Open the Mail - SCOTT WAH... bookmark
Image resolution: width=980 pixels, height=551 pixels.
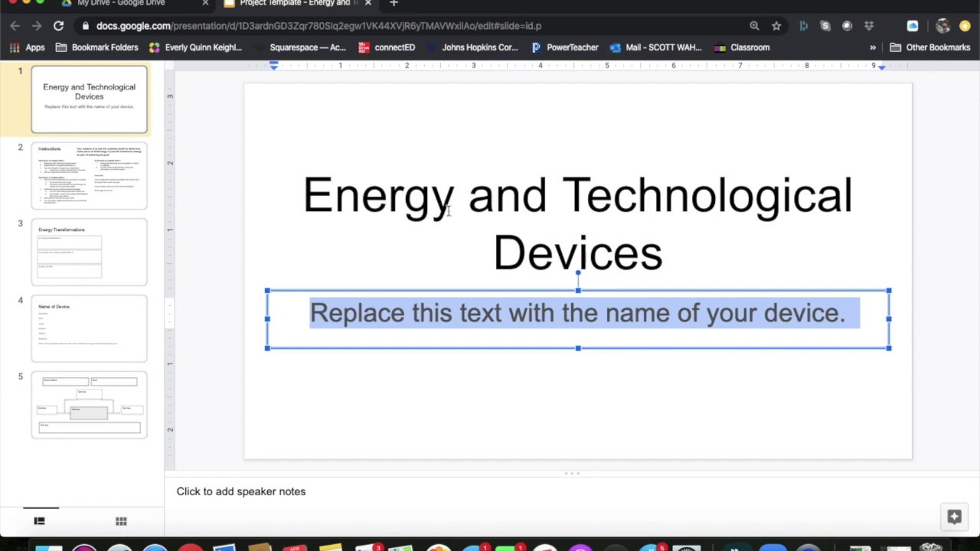click(x=655, y=47)
